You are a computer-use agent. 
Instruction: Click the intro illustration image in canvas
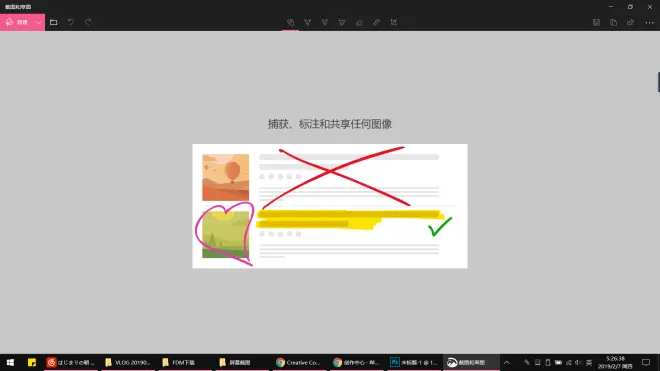click(330, 206)
